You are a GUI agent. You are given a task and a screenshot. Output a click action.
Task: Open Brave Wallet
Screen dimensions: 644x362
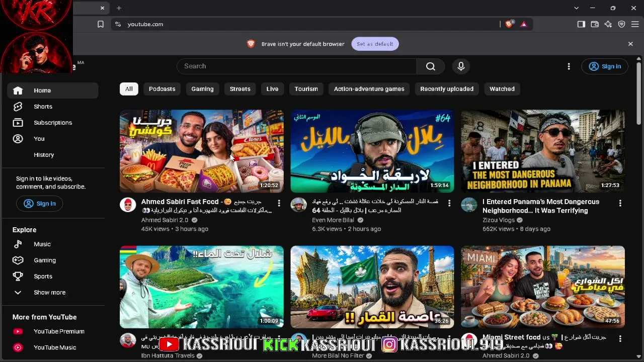(595, 24)
